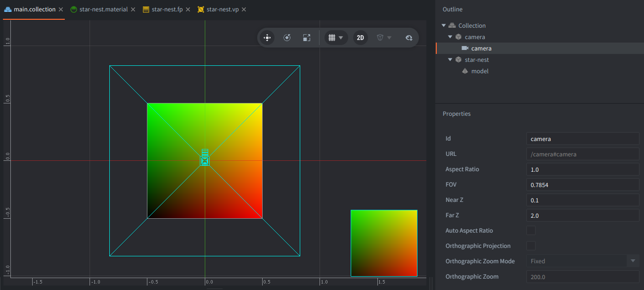This screenshot has width=644, height=290.
Task: Collapse the Collection tree node
Action: click(444, 25)
